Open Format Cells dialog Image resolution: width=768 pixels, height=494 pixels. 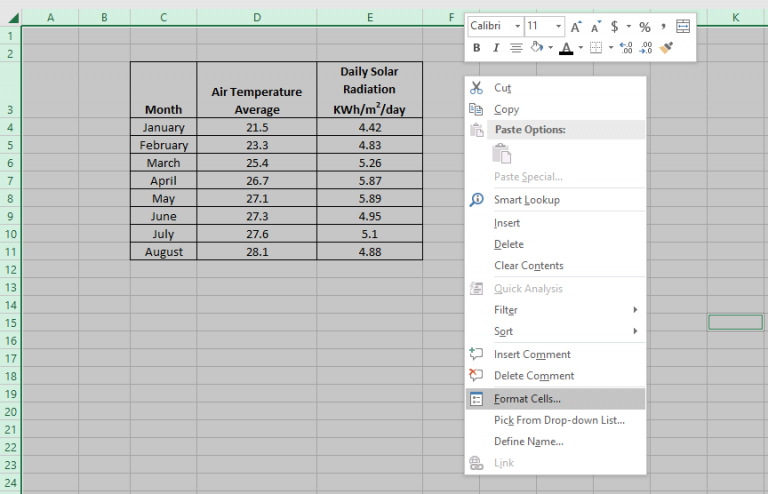(555, 399)
